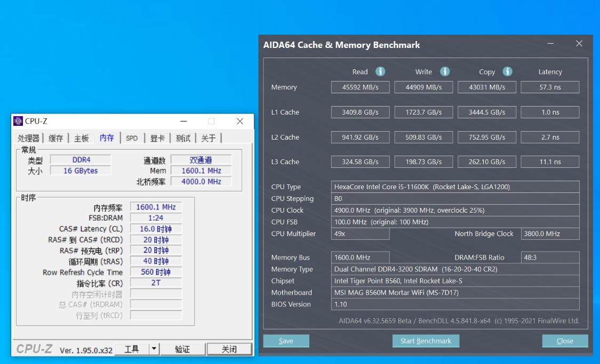The height and width of the screenshot is (364, 600).
Task: Click the L3 Cache Latency value field
Action: (x=550, y=161)
